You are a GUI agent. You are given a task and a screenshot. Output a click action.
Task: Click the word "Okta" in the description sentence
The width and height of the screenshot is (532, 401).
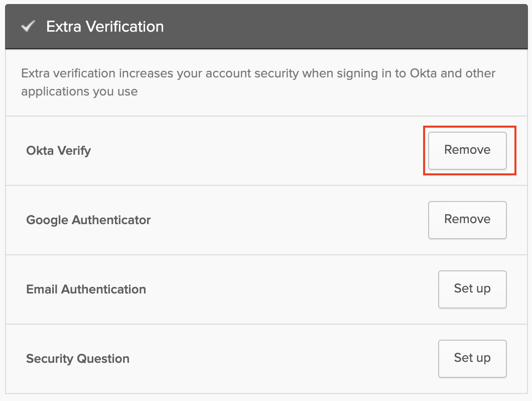point(423,73)
